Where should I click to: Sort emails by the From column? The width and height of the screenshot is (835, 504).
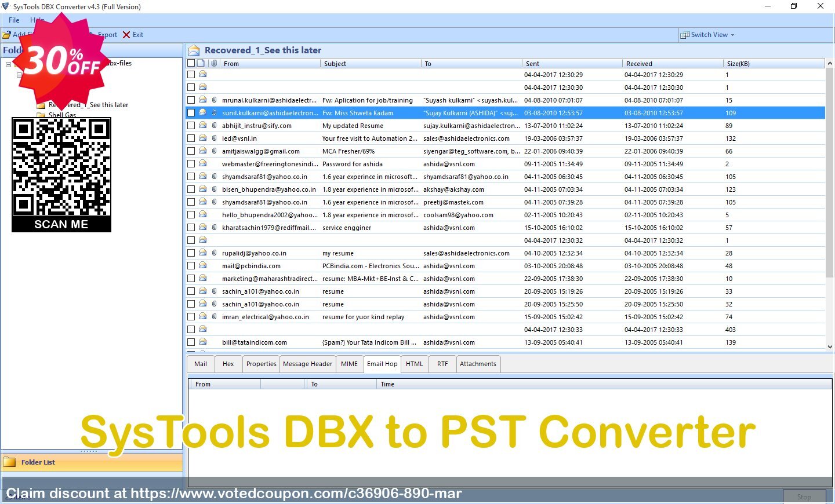tap(270, 64)
